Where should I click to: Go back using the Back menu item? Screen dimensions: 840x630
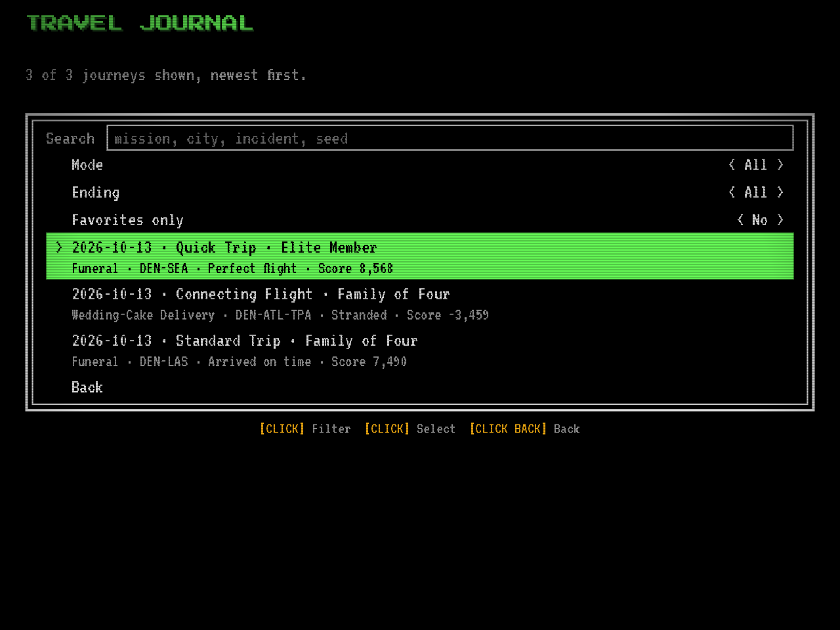(420, 387)
